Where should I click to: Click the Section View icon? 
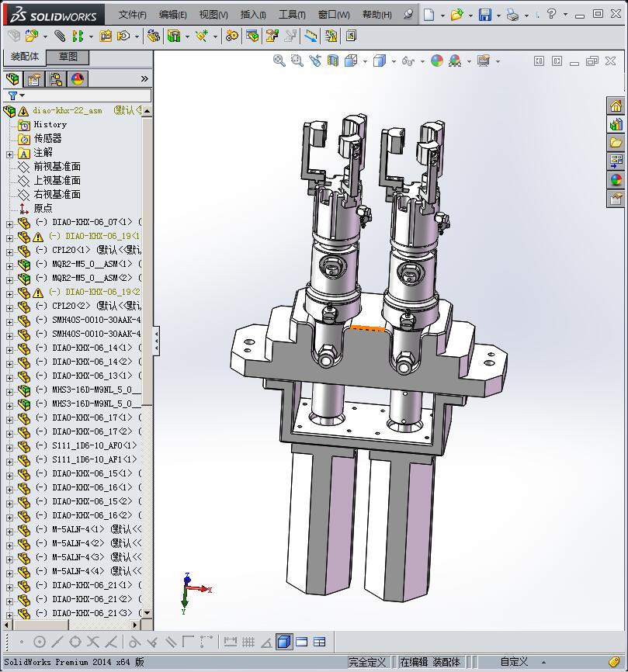click(333, 61)
